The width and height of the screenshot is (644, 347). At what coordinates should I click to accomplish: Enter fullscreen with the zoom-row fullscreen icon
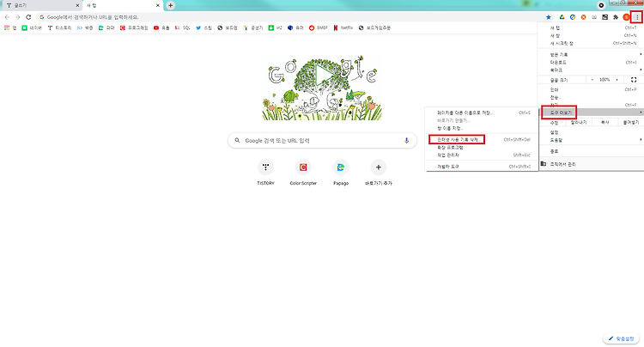tap(634, 80)
